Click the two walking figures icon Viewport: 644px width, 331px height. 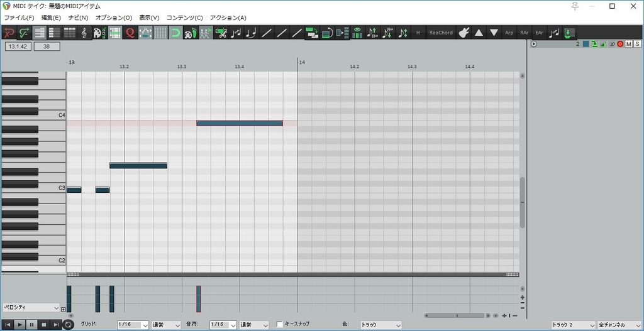pos(206,33)
